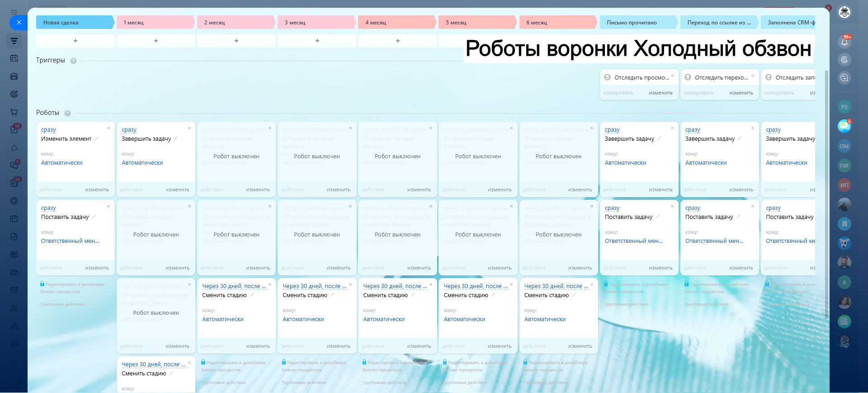Click изменить on Изменить элемент robot
The width and height of the screenshot is (868, 393).
coord(97,190)
